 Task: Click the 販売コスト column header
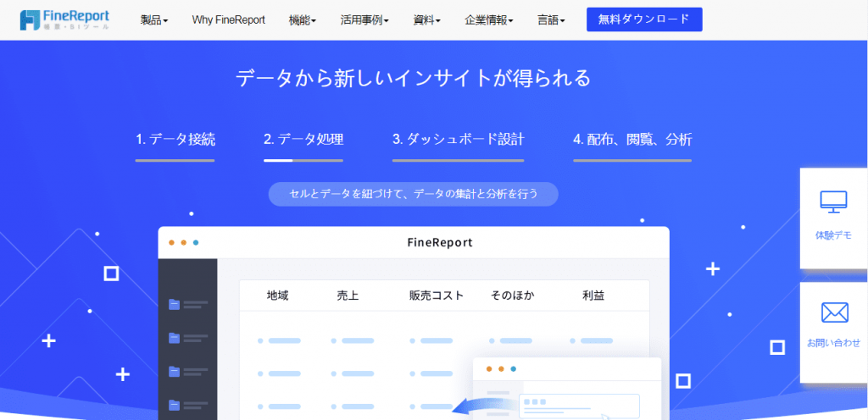click(x=437, y=296)
